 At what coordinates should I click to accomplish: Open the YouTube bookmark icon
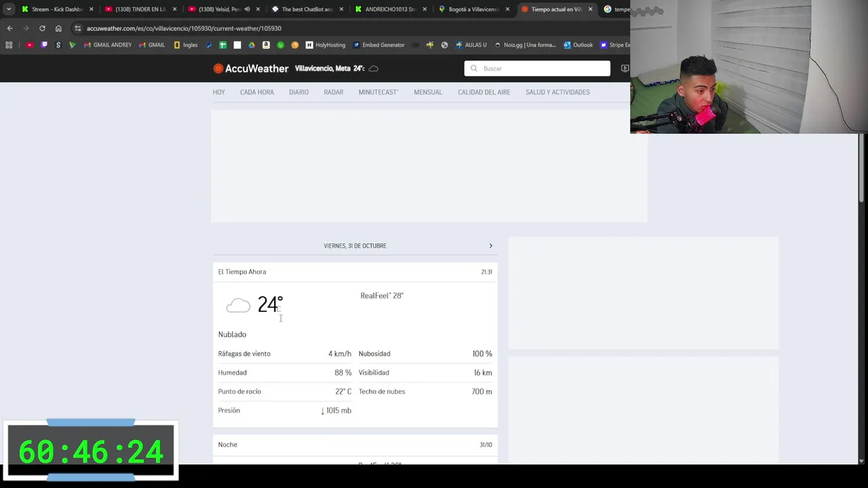(x=30, y=45)
